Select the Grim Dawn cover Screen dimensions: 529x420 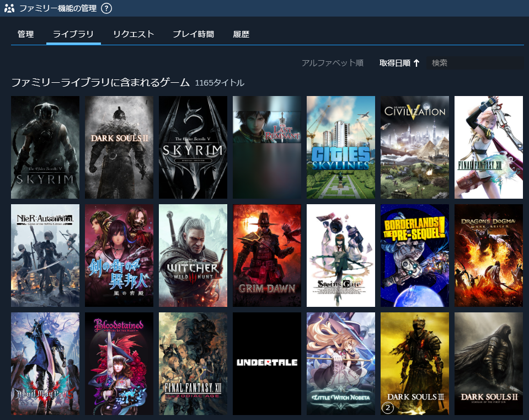point(267,256)
